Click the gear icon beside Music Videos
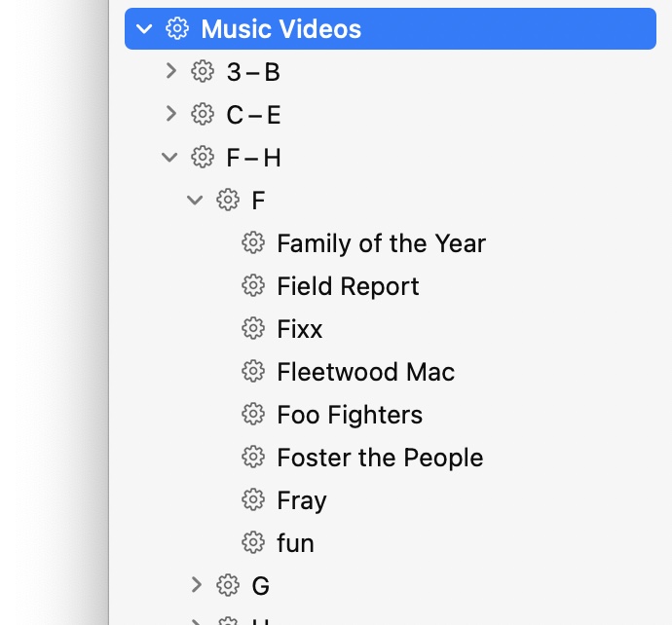 pyautogui.click(x=176, y=29)
